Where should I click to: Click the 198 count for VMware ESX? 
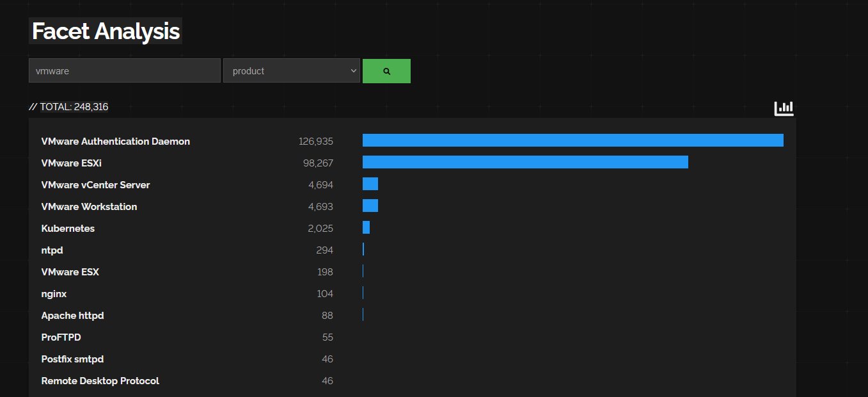point(325,272)
